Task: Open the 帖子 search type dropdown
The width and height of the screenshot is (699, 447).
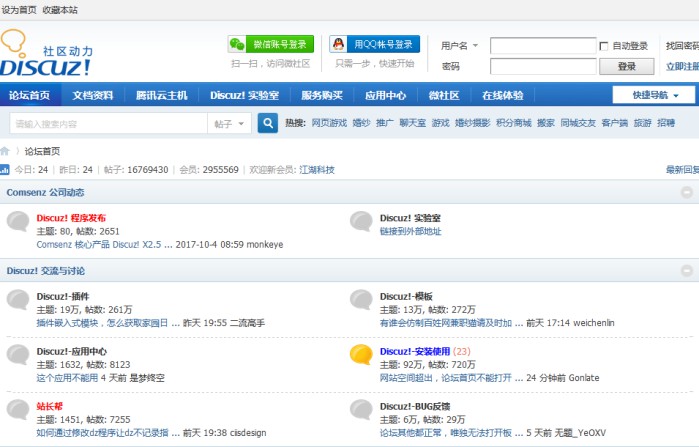Action: tap(229, 123)
